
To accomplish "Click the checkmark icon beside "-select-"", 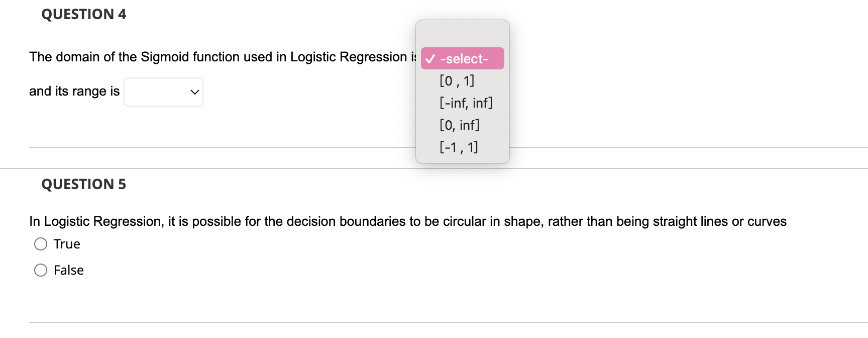I will [x=430, y=58].
